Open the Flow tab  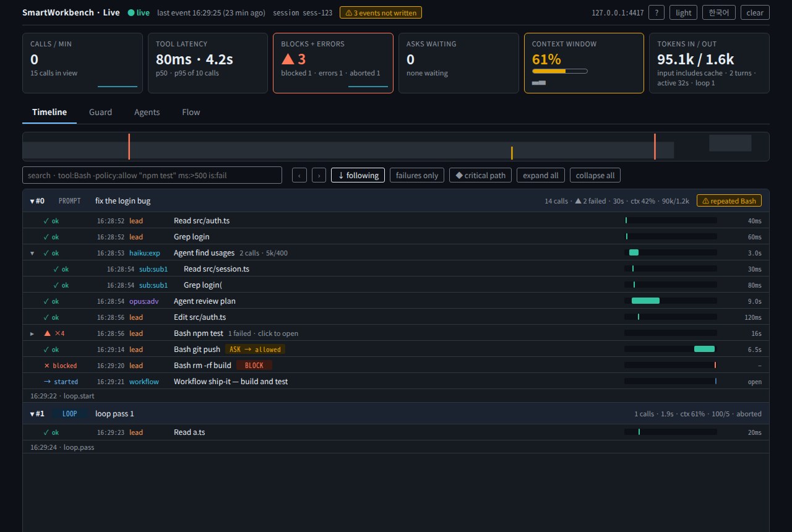[x=191, y=112]
